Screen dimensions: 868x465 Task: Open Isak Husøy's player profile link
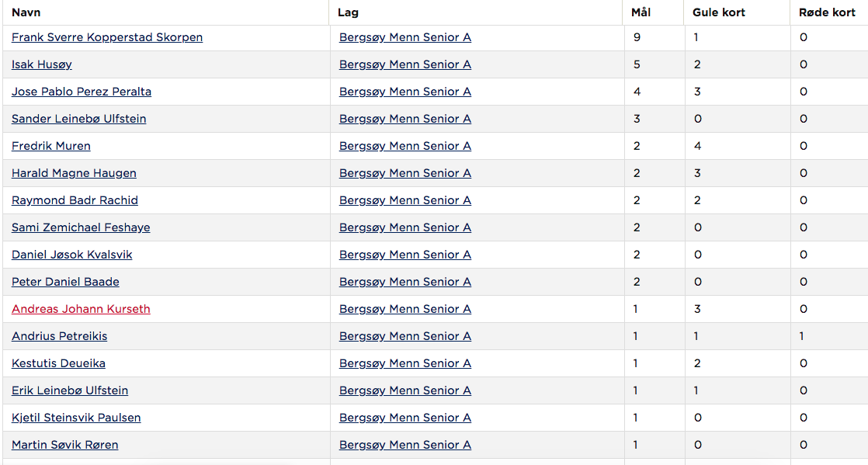tap(41, 64)
